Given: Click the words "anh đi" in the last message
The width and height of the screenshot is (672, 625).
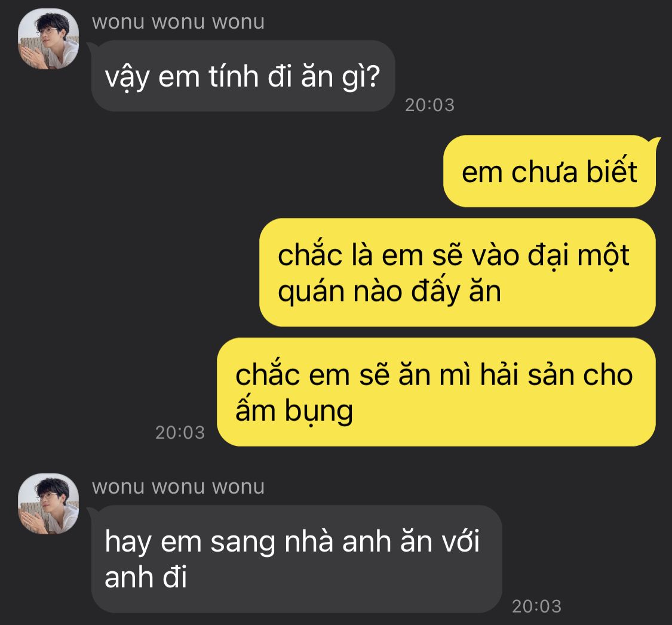Looking at the screenshot, I should 146,577.
